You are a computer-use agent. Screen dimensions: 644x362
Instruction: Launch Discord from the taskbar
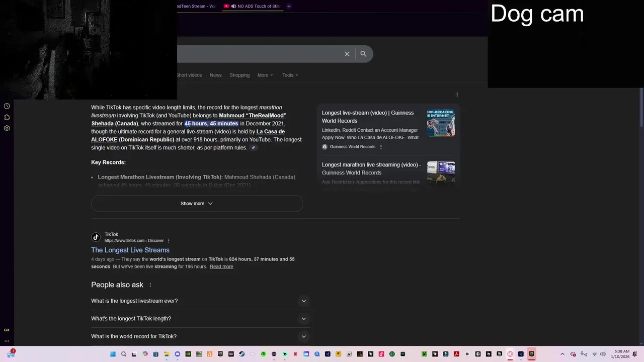click(x=177, y=354)
